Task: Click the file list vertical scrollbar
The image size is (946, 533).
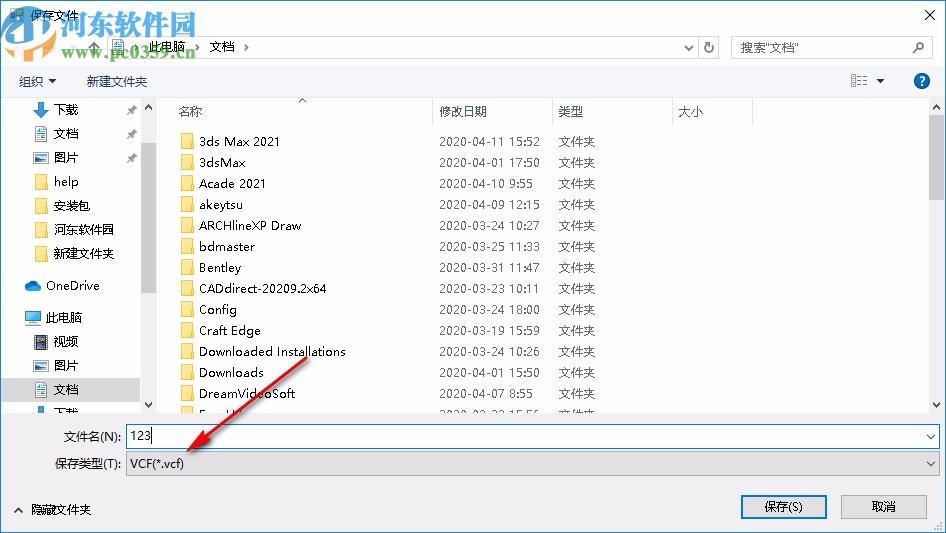Action: click(x=936, y=158)
